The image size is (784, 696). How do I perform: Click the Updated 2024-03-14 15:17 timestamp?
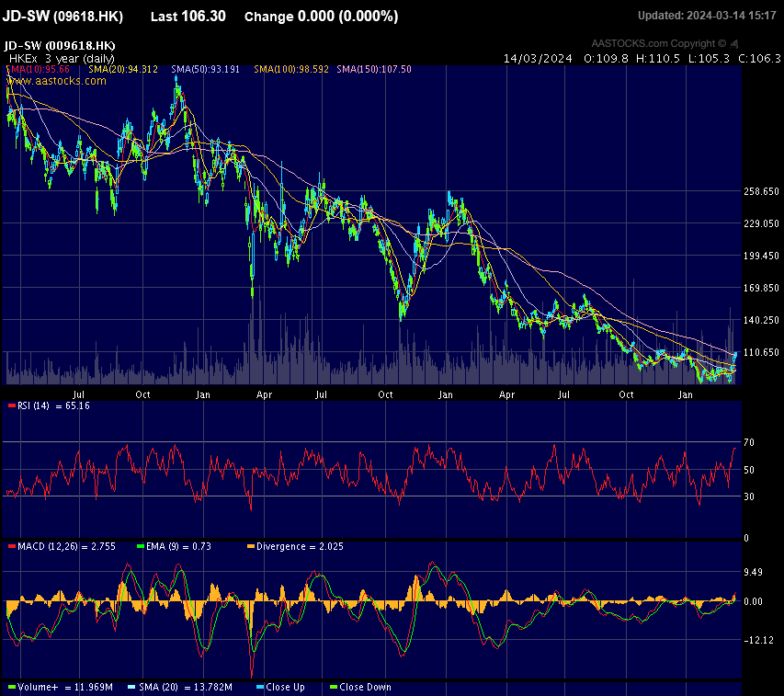[x=707, y=16]
